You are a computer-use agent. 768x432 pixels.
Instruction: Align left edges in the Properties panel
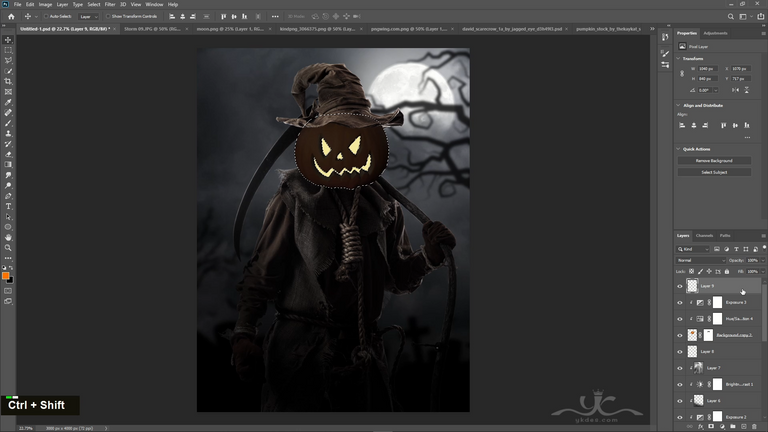point(682,125)
